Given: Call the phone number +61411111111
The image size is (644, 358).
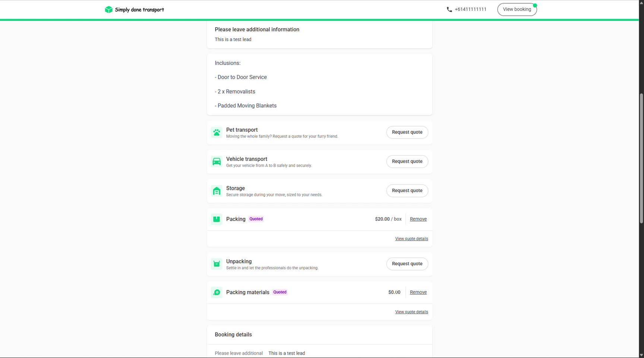Looking at the screenshot, I should tap(470, 9).
